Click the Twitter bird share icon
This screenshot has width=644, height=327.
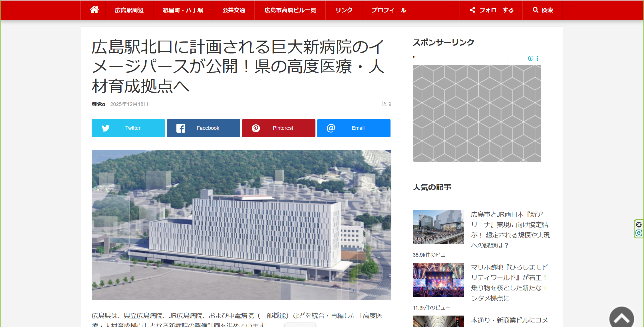coord(106,128)
